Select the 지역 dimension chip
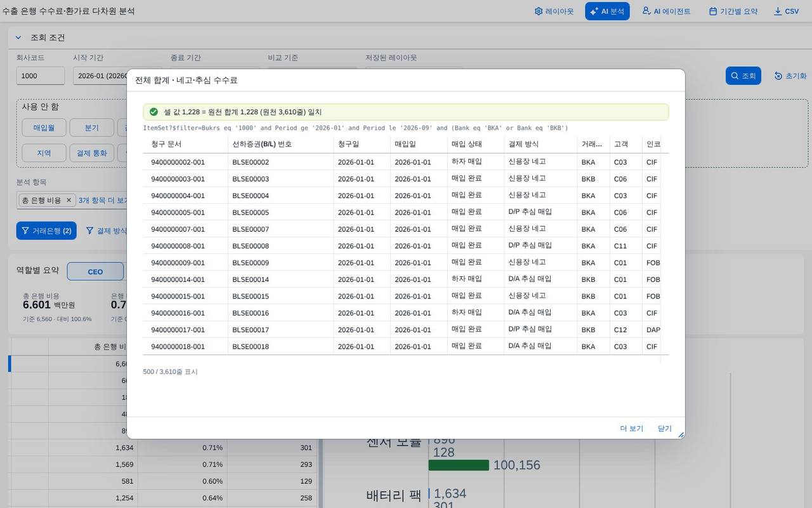This screenshot has height=508, width=812. coord(44,153)
